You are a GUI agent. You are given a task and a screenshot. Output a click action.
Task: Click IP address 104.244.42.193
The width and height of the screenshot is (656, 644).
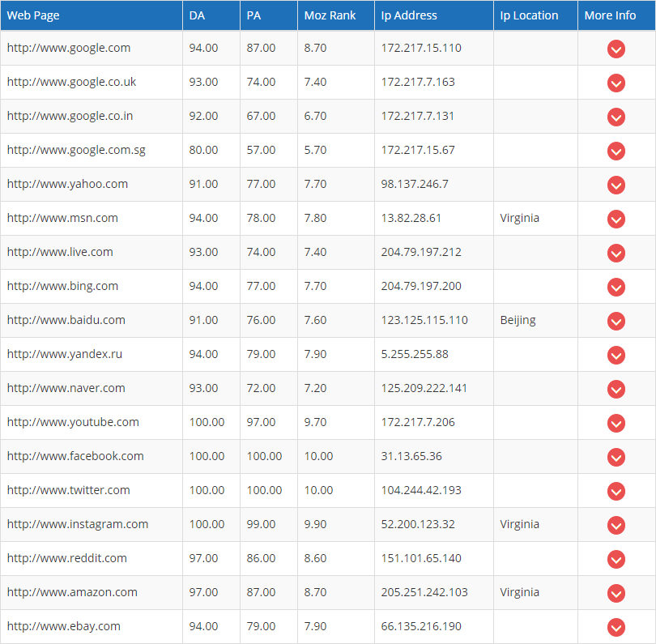coord(421,490)
